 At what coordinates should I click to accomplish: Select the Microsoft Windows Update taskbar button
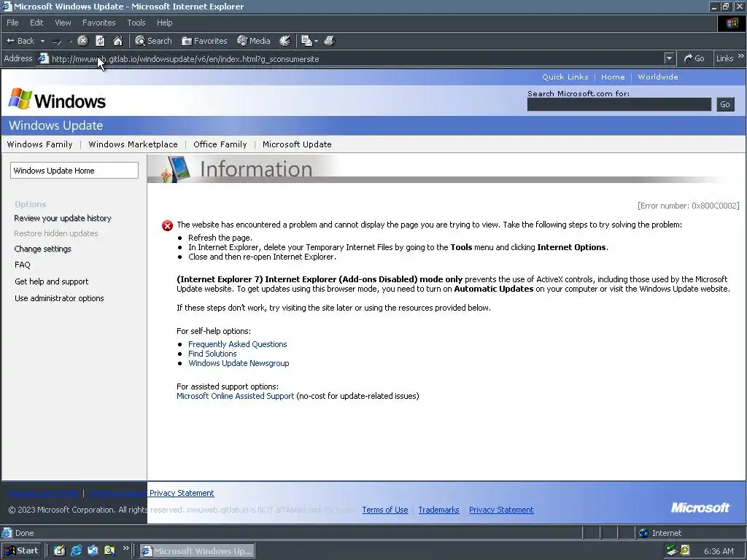(197, 551)
